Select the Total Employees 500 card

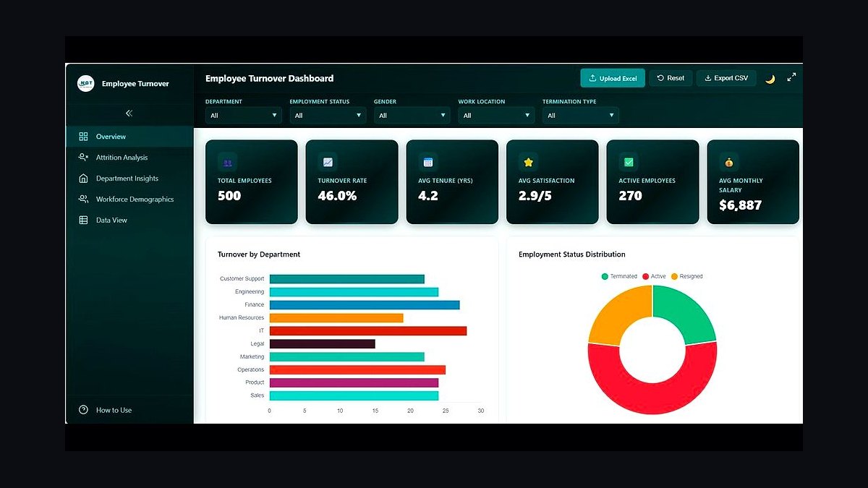coord(252,182)
